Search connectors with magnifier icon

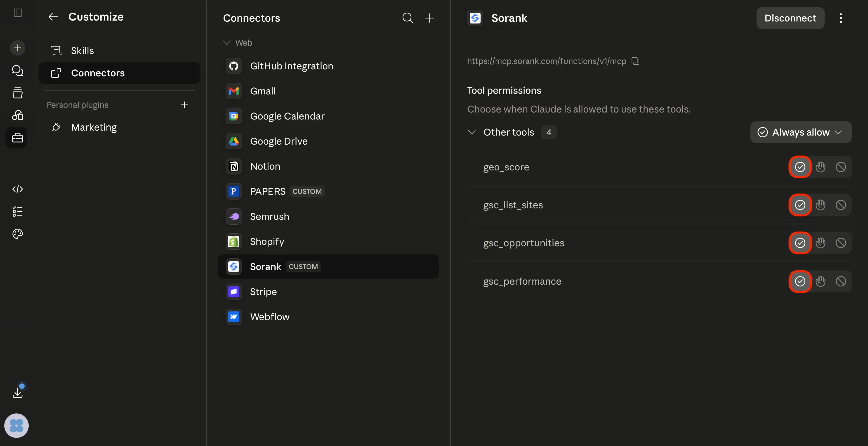pos(408,18)
